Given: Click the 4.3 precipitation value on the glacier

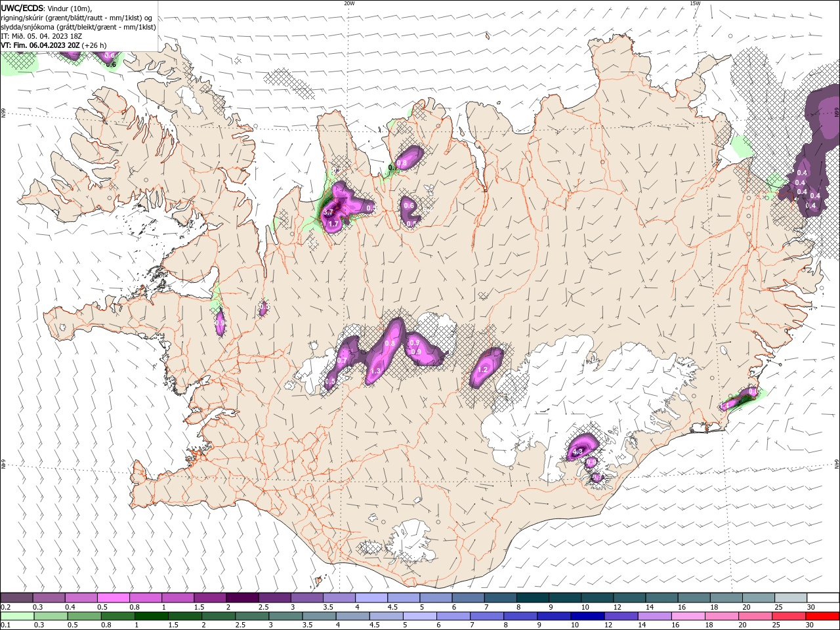Looking at the screenshot, I should (577, 452).
